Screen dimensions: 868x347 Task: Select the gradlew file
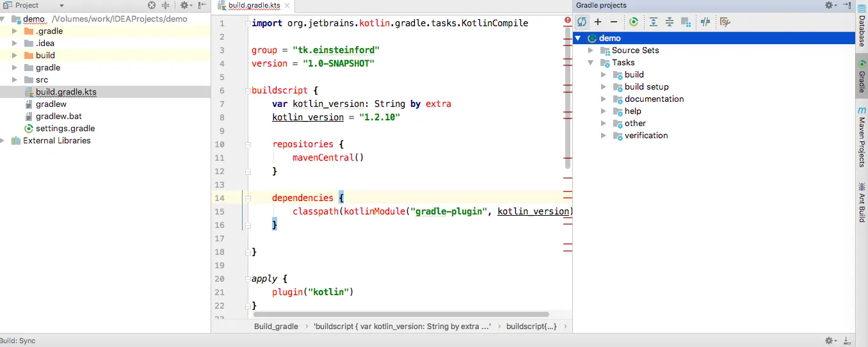tap(105, 104)
